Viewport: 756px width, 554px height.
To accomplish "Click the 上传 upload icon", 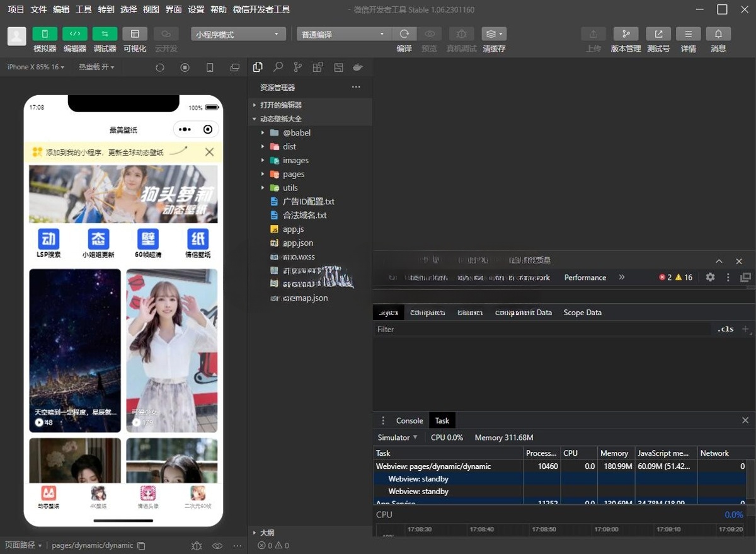I will (593, 34).
